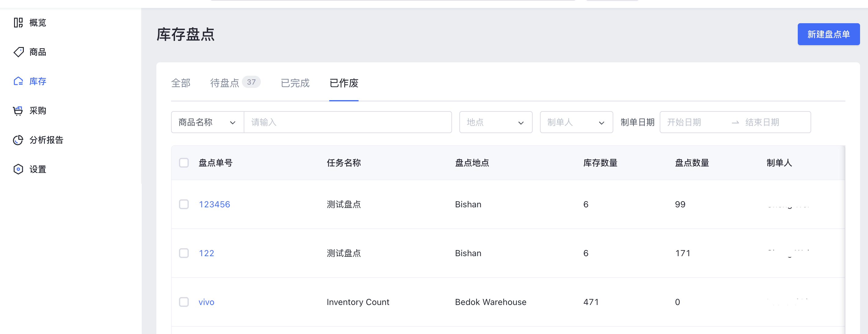Click the 请输入 search input field
This screenshot has height=334, width=868.
coord(347,122)
